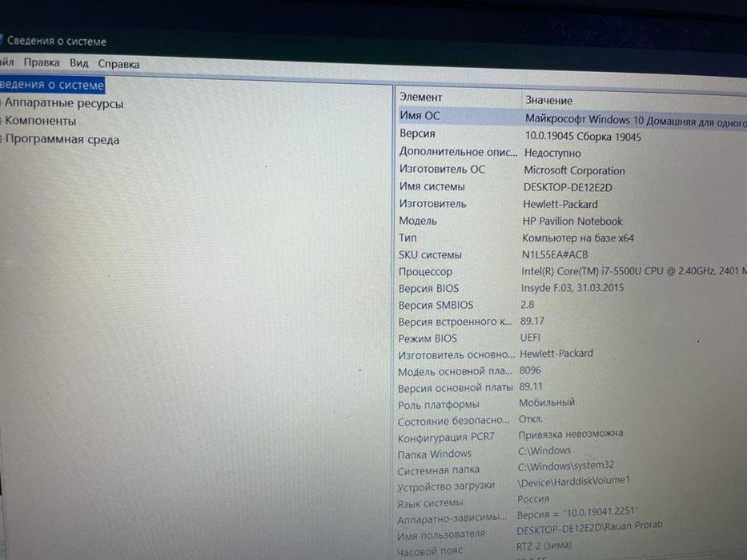This screenshot has width=747, height=560.
Task: Select the Тип row label
Action: (408, 238)
